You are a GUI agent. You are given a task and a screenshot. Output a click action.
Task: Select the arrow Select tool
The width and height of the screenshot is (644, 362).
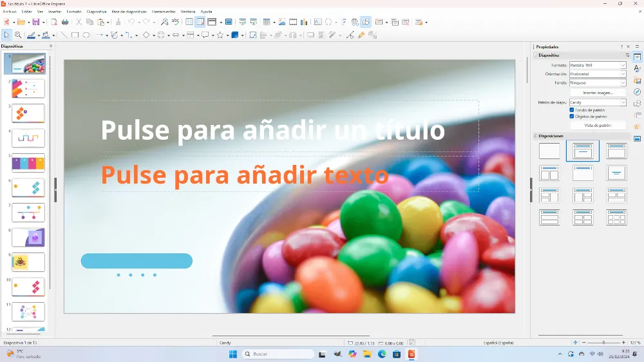[6, 35]
